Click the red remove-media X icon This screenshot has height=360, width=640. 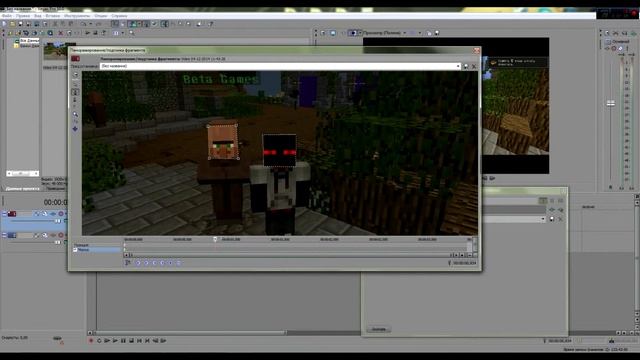click(x=61, y=33)
